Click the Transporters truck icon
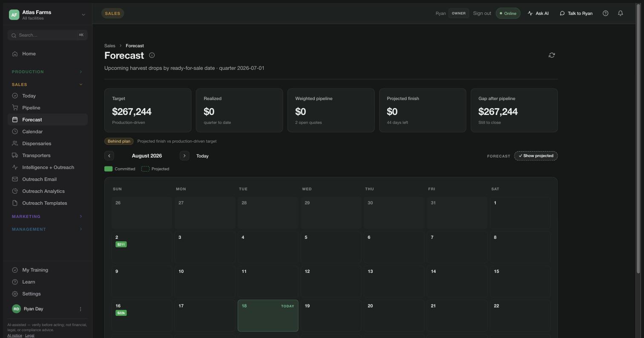The width and height of the screenshot is (644, 338). point(15,155)
